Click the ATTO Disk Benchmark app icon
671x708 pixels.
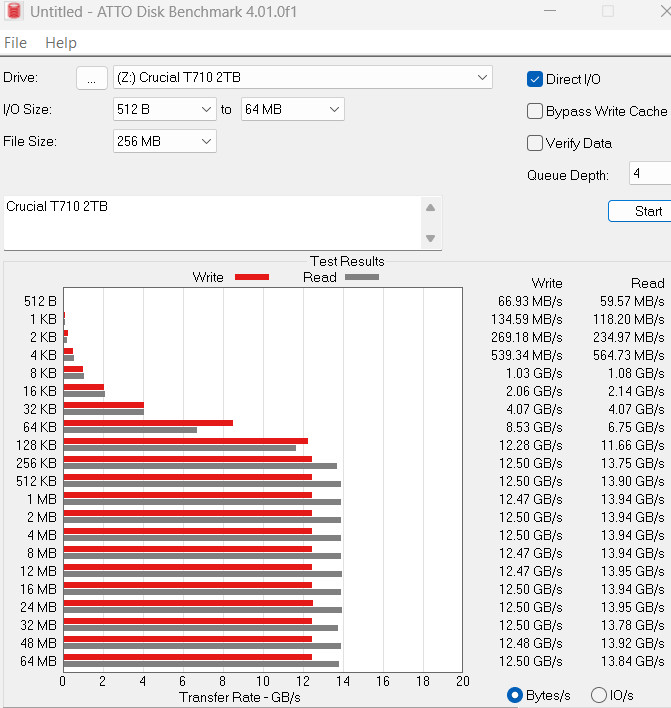point(14,11)
